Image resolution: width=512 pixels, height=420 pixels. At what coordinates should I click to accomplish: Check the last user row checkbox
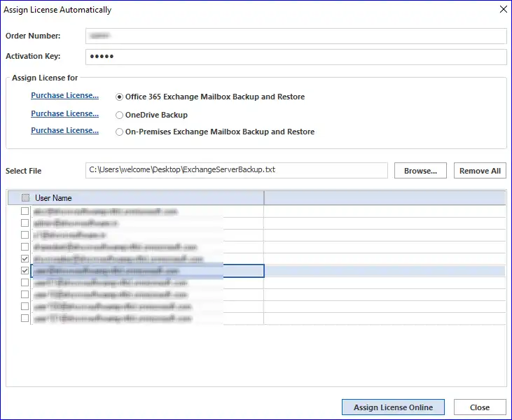click(25, 318)
